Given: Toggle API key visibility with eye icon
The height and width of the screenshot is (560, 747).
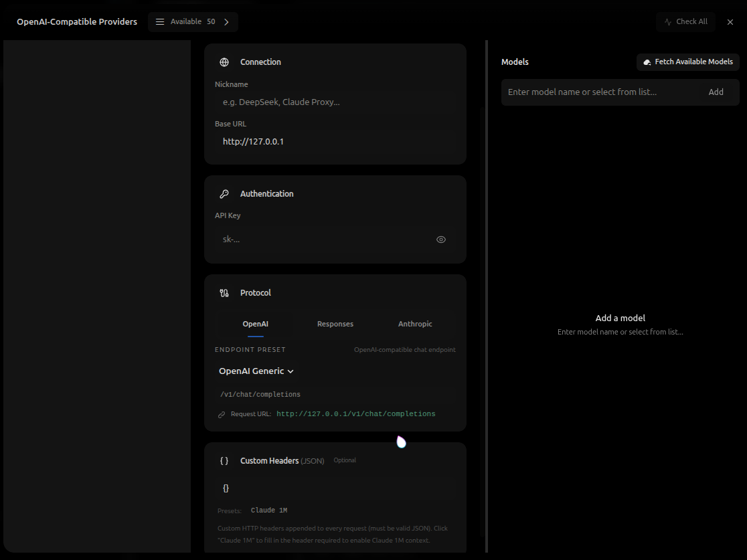Looking at the screenshot, I should pos(441,240).
